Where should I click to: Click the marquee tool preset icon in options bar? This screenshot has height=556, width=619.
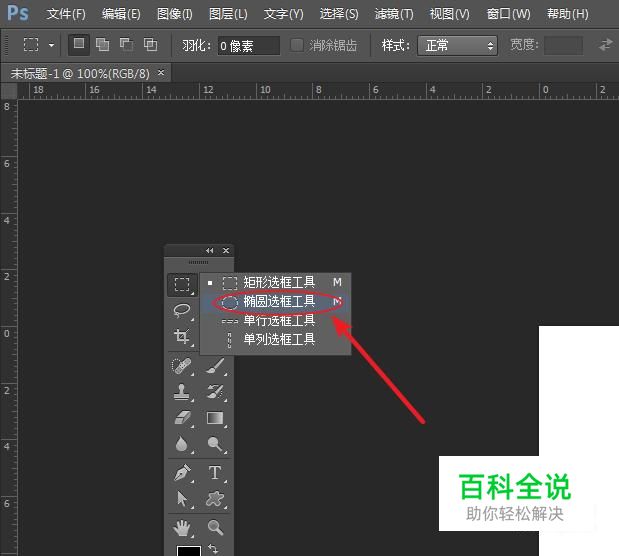[31, 45]
